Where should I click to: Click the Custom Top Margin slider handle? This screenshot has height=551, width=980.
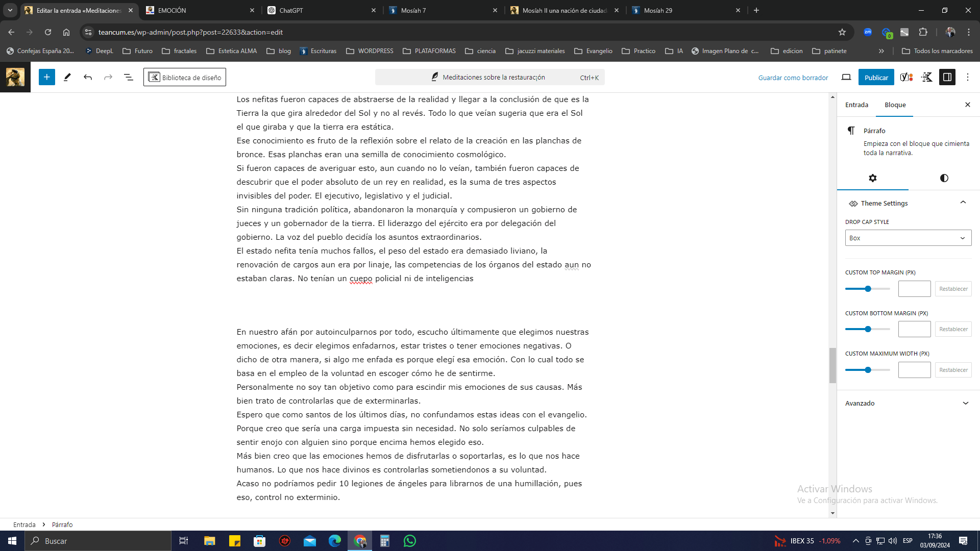[x=868, y=289]
